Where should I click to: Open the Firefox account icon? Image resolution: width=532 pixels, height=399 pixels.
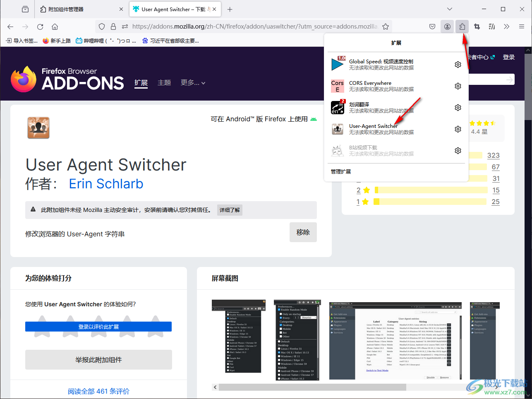pyautogui.click(x=447, y=26)
